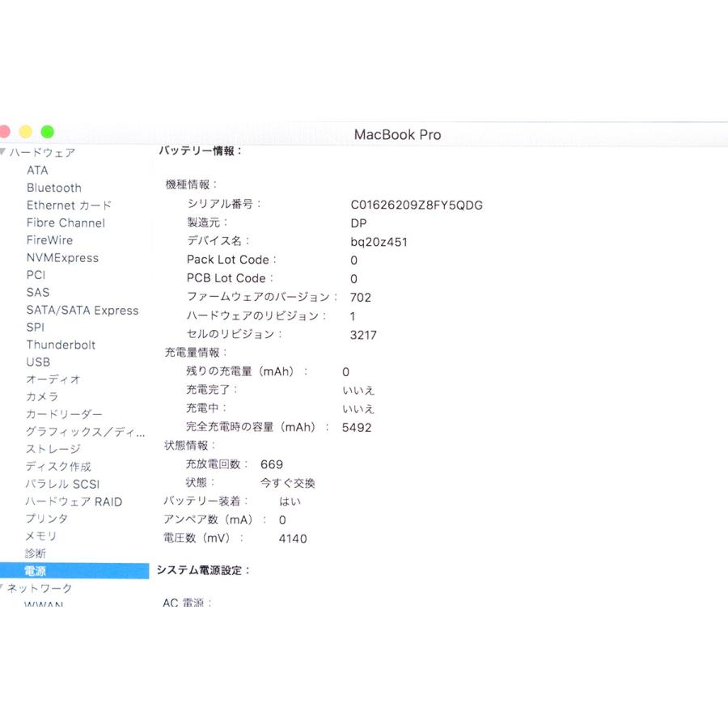
Task: Select PCI in the hardware list
Action: point(36,275)
